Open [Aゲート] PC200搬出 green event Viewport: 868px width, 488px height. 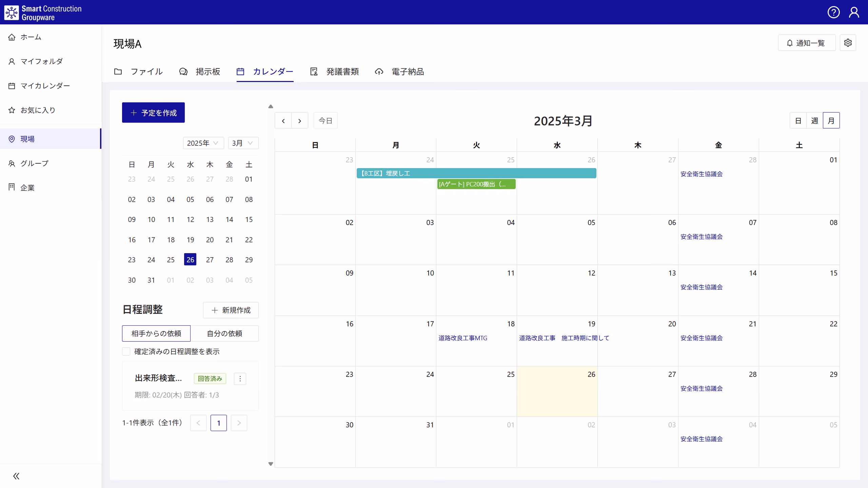476,184
